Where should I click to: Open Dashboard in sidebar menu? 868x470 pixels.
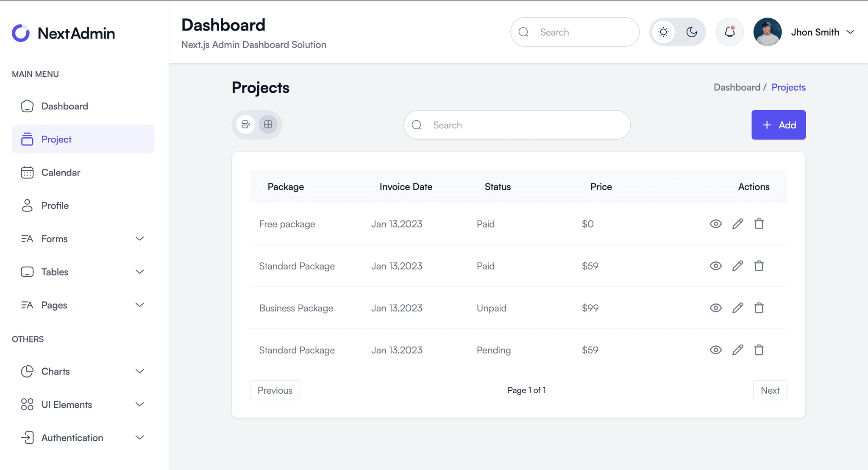point(83,106)
